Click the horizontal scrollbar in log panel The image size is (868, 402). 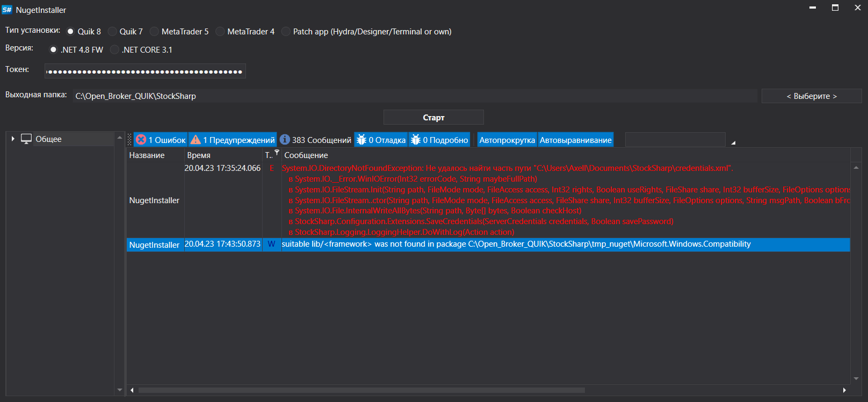point(361,390)
